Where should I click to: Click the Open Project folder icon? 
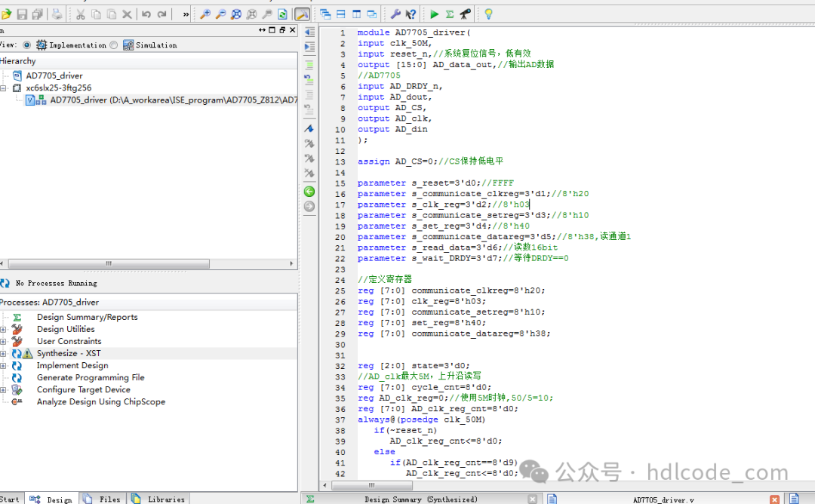[x=6, y=14]
